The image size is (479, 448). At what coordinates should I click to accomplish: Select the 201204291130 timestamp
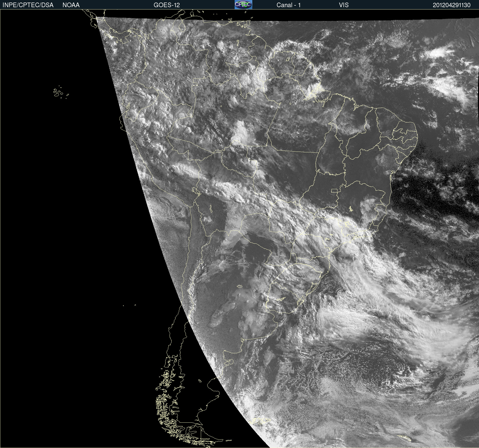point(452,5)
